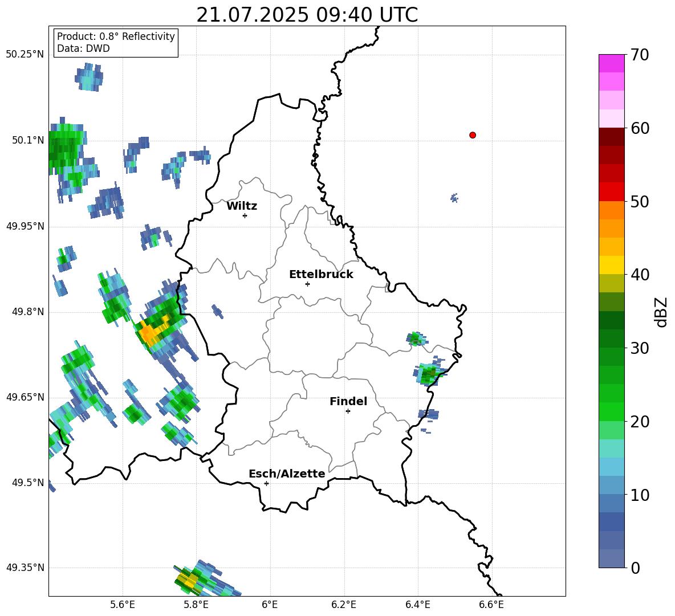Click the 60 tick on the colorbar
This screenshot has height=616, width=675.
point(640,128)
